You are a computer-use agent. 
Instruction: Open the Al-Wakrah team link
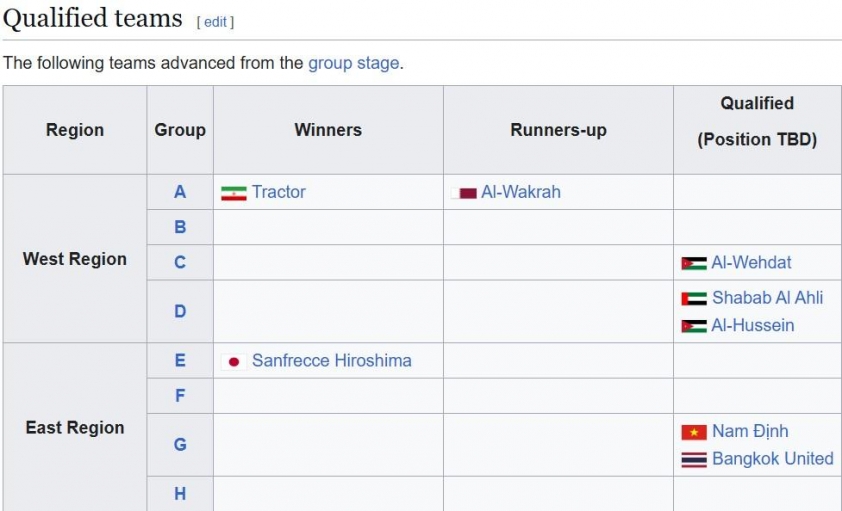pyautogui.click(x=521, y=192)
